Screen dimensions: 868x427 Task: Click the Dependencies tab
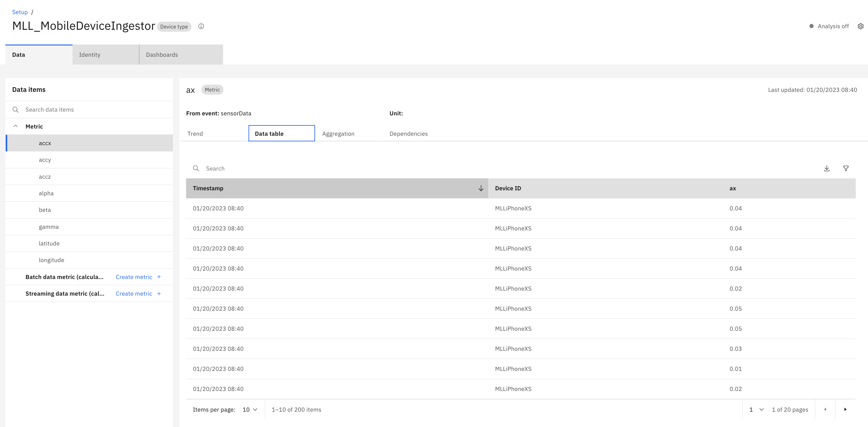click(408, 133)
